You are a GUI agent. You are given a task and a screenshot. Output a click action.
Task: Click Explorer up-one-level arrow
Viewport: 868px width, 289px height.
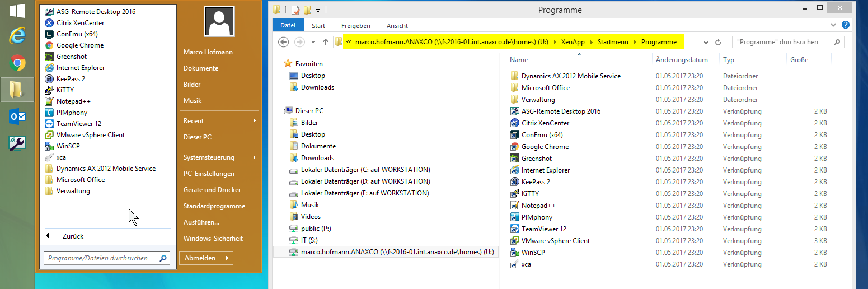[x=326, y=42]
